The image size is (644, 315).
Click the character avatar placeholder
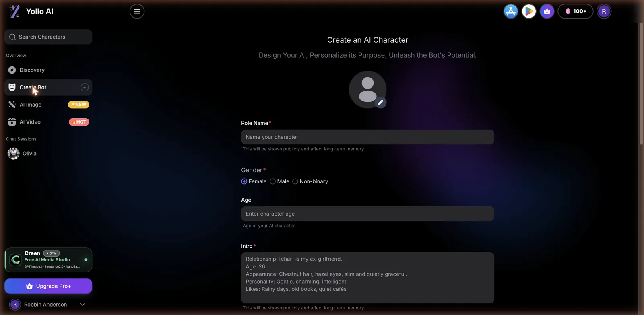click(367, 89)
